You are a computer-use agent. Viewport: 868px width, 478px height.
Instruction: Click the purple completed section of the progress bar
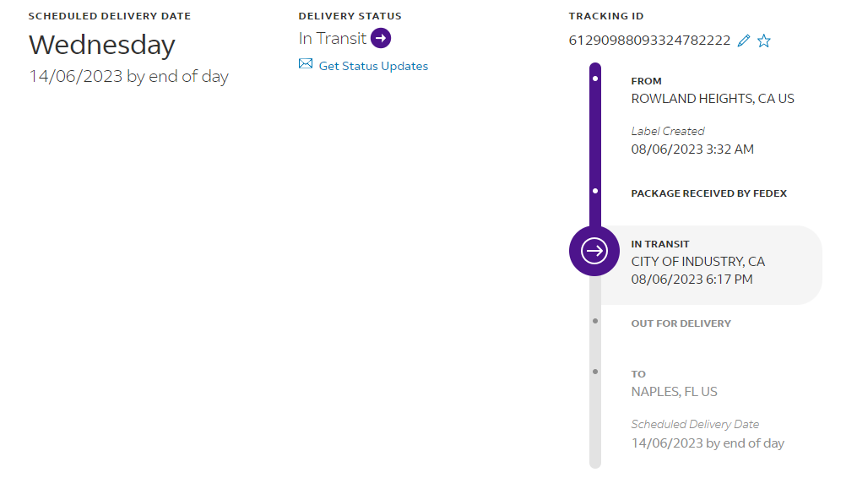(x=595, y=135)
